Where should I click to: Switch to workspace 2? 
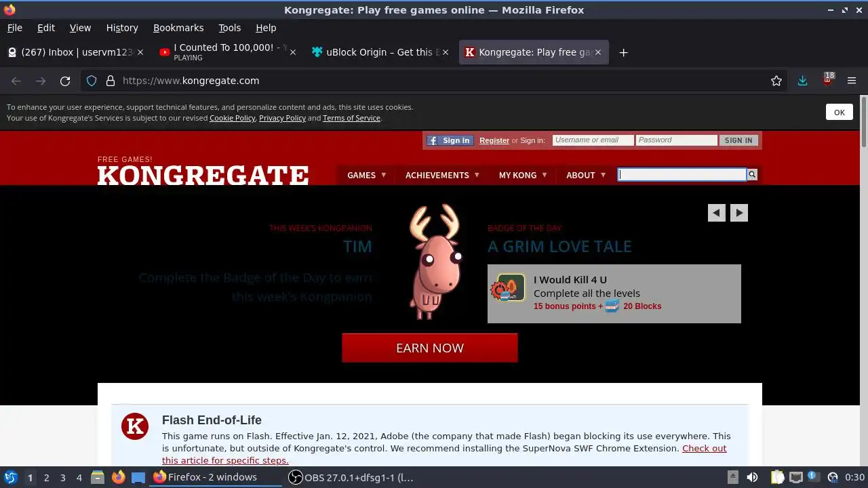pos(46,478)
